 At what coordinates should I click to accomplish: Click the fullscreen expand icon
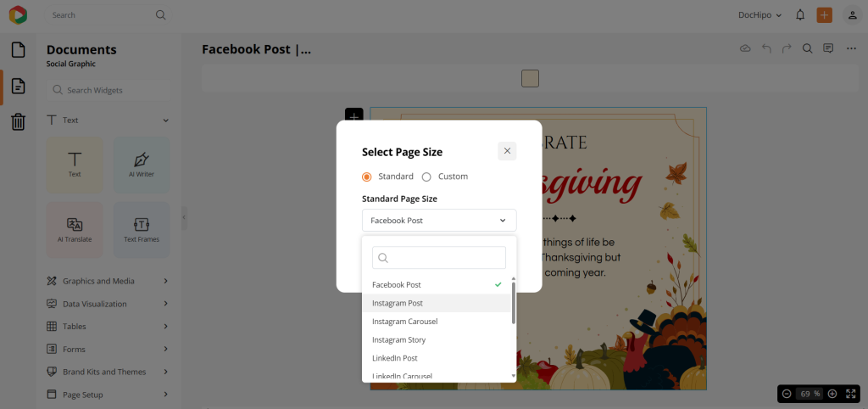tap(851, 394)
